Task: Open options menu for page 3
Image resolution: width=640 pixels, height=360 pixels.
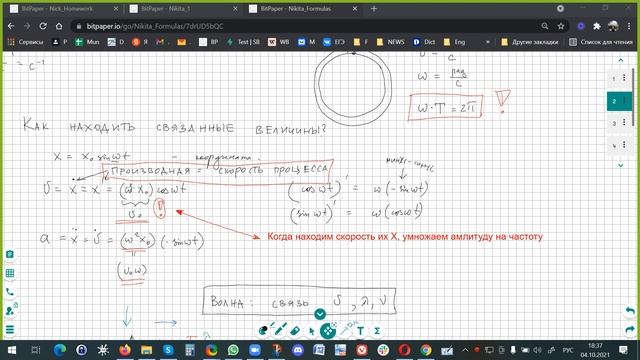Action: pyautogui.click(x=624, y=122)
